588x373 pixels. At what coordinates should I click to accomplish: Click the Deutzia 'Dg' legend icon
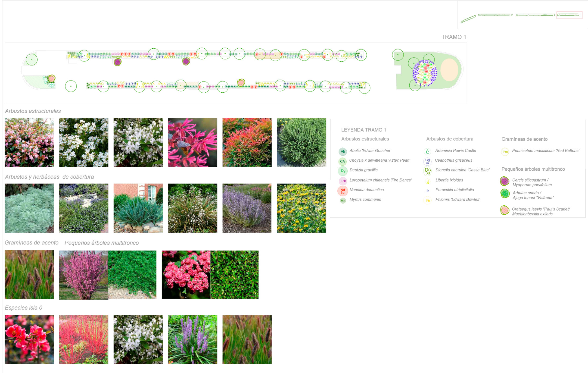tap(343, 171)
